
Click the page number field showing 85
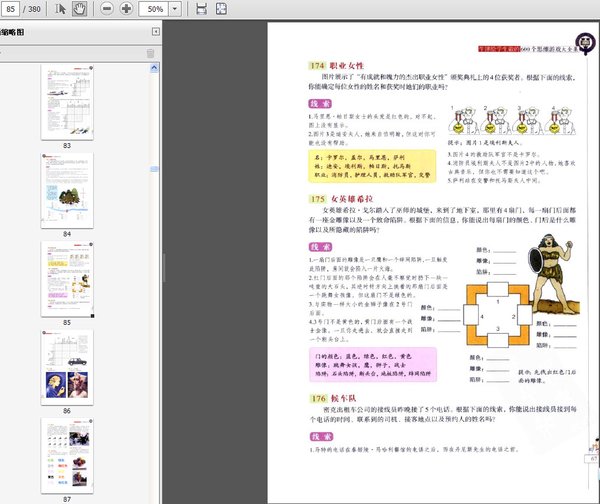[x=11, y=8]
